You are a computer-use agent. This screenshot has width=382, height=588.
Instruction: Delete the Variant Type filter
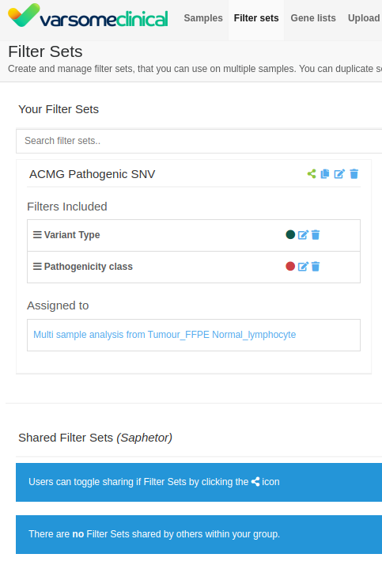click(x=316, y=235)
